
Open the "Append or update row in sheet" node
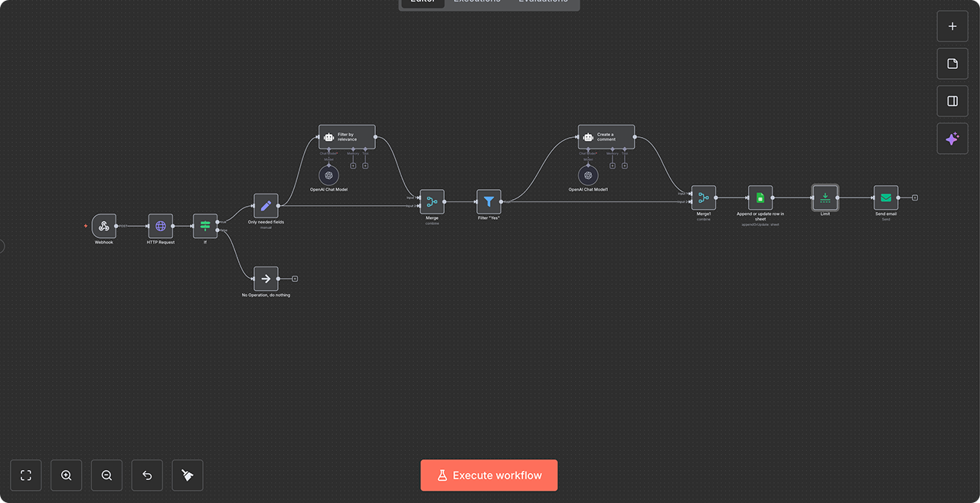(x=760, y=198)
